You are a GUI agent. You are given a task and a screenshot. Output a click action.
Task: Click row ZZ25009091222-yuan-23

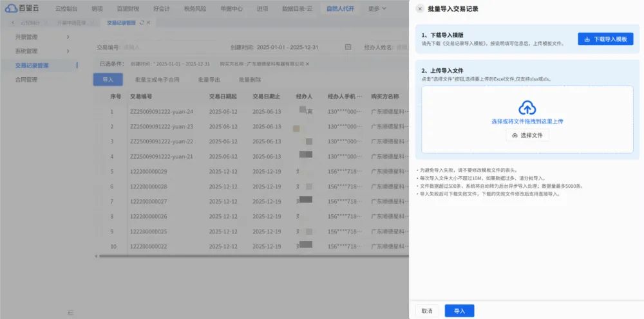(x=252, y=126)
